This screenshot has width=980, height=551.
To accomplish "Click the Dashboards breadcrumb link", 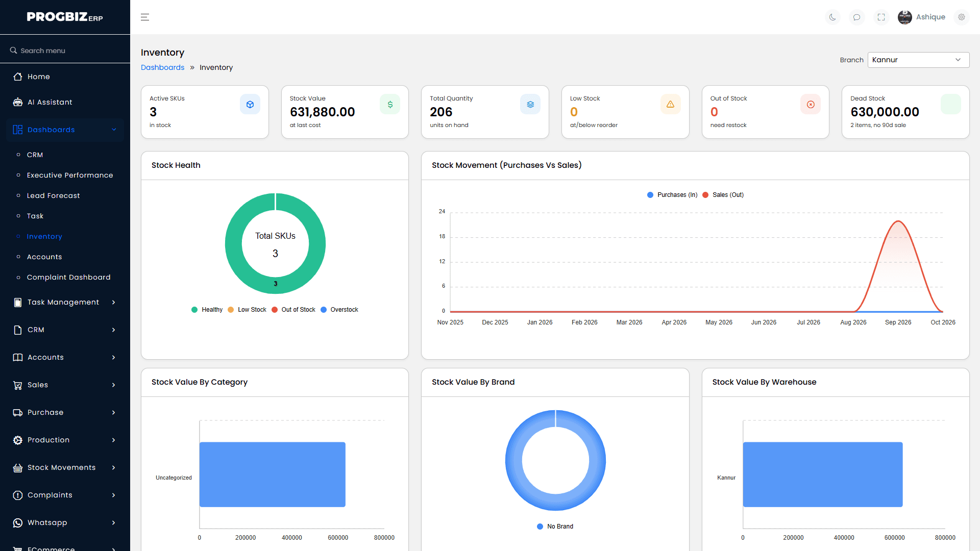I will tap(162, 67).
